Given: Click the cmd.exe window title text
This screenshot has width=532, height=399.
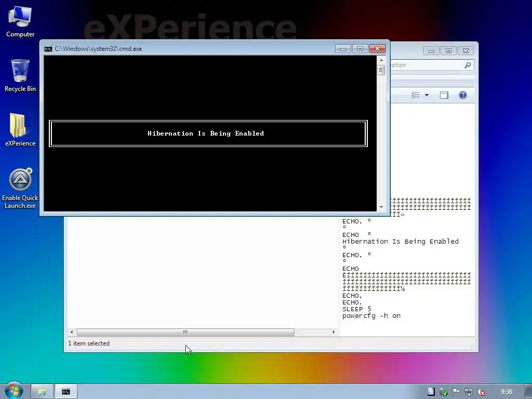Looking at the screenshot, I should click(98, 49).
